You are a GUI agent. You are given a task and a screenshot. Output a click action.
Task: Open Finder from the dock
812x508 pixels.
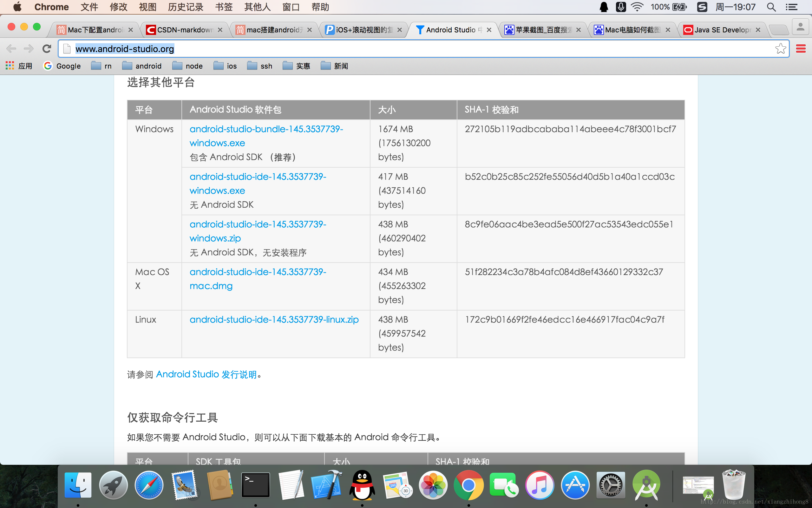click(x=78, y=485)
